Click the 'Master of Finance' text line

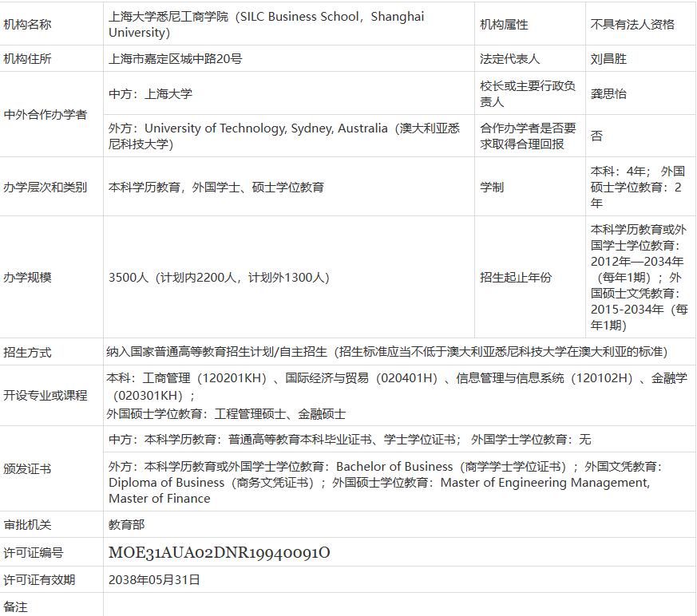(160, 499)
